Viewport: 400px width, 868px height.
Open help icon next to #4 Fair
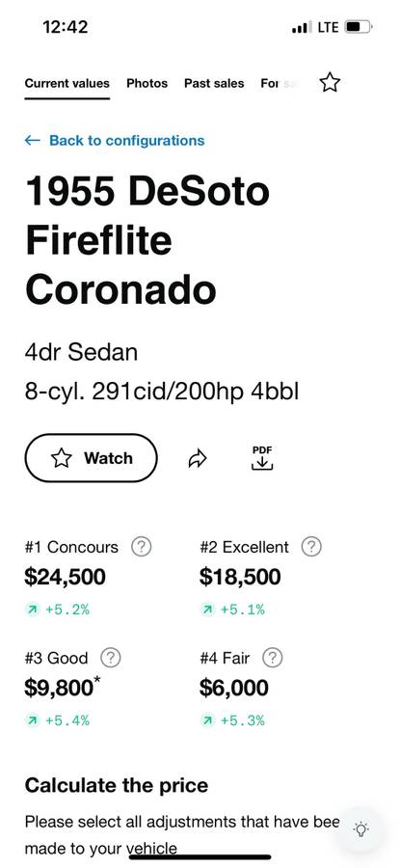tap(272, 658)
